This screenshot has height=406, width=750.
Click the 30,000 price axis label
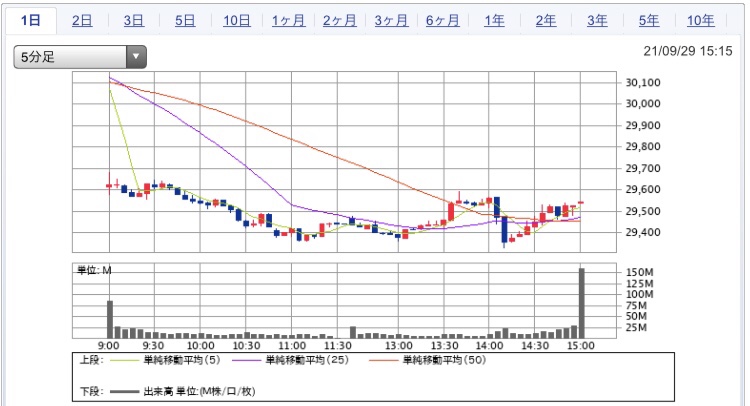[x=643, y=104]
